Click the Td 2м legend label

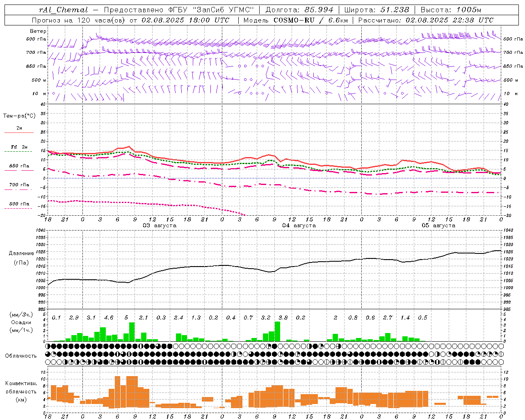pyautogui.click(x=19, y=147)
